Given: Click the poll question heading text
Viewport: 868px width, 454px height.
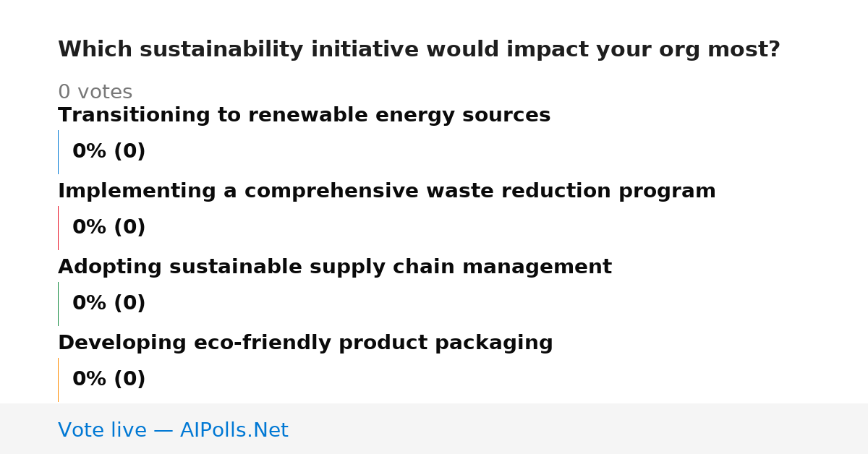Looking at the screenshot, I should 419,50.
